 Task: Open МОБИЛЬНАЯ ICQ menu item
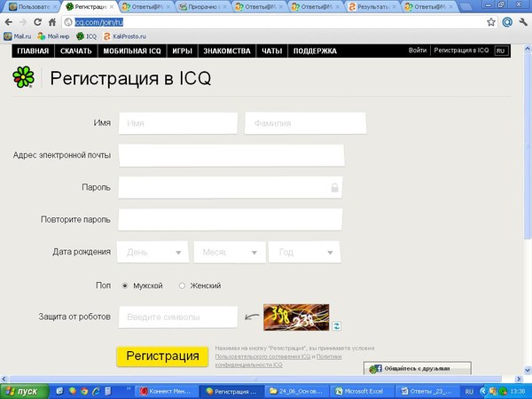point(132,51)
